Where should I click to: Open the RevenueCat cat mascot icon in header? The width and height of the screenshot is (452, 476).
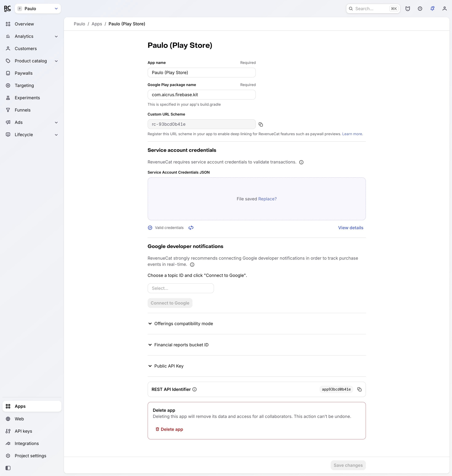coord(408,9)
